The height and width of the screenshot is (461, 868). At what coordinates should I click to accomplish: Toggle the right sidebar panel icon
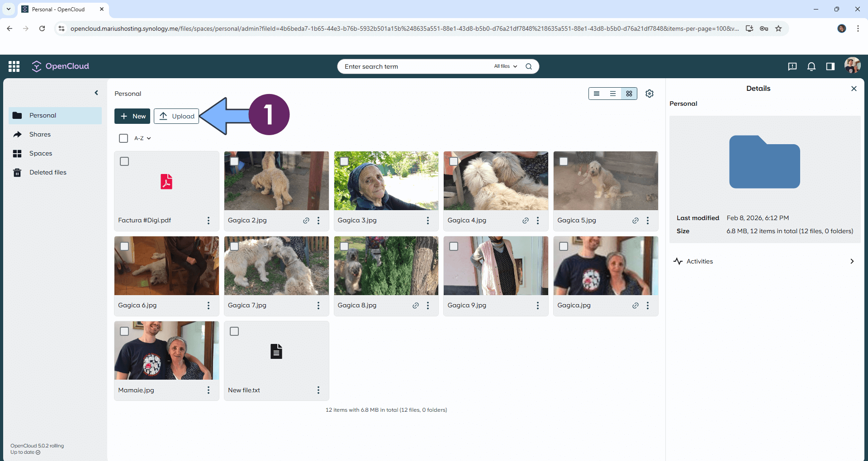point(830,66)
